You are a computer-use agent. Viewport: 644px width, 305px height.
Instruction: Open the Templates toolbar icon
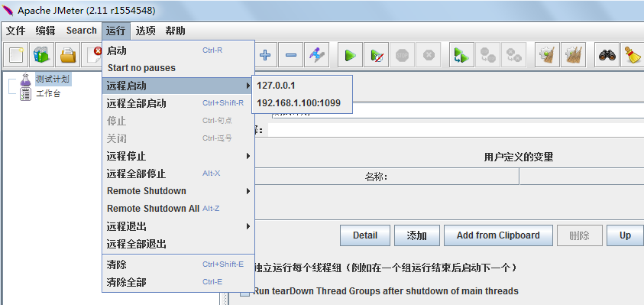click(41, 54)
